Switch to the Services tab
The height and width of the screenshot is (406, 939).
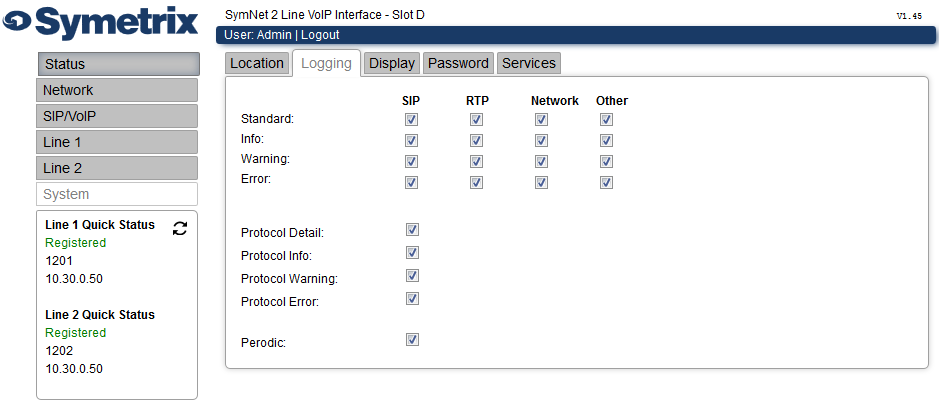tap(529, 63)
